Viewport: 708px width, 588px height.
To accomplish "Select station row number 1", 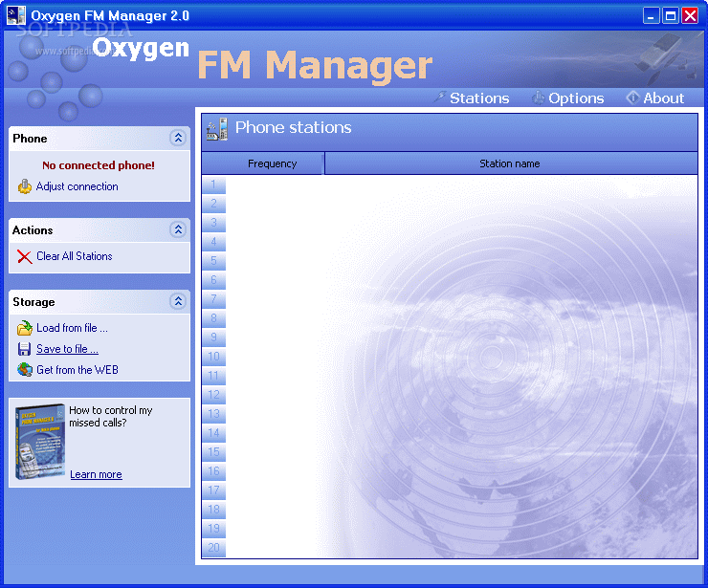I will coord(213,185).
